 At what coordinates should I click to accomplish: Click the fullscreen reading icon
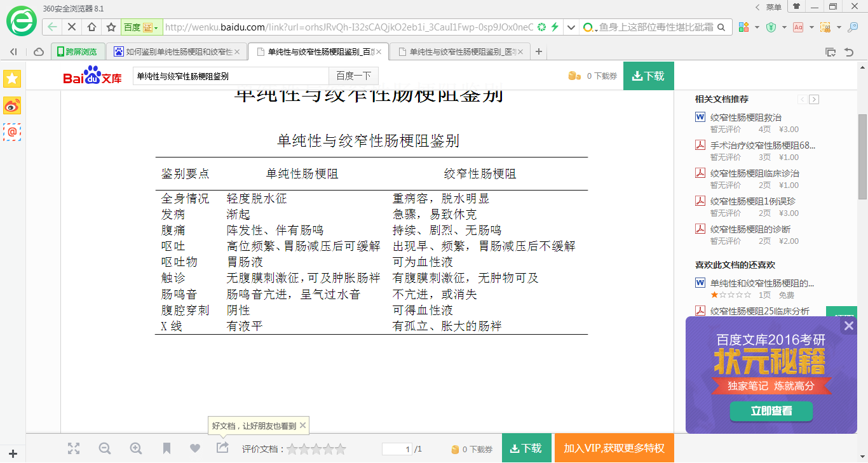(74, 448)
